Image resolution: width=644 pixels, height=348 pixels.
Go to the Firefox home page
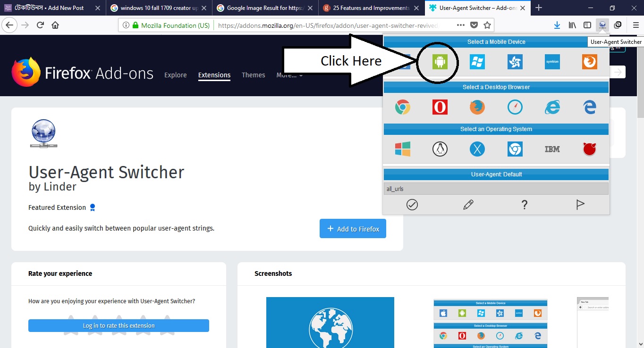pyautogui.click(x=55, y=25)
